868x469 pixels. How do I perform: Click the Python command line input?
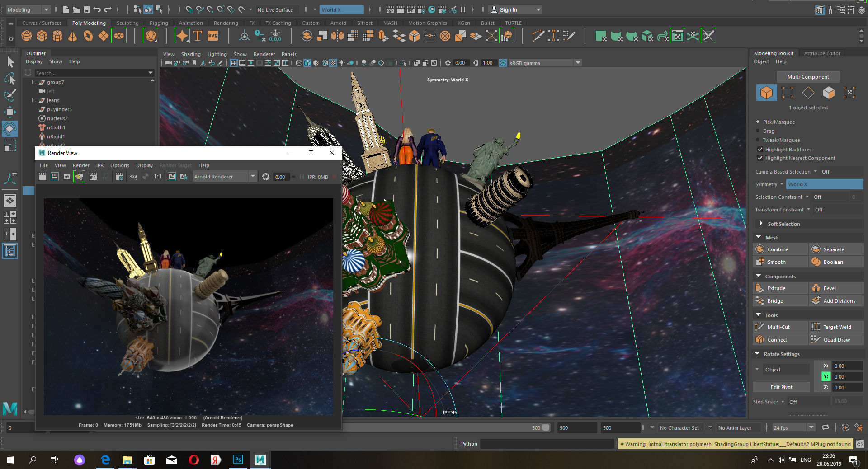[x=547, y=444]
